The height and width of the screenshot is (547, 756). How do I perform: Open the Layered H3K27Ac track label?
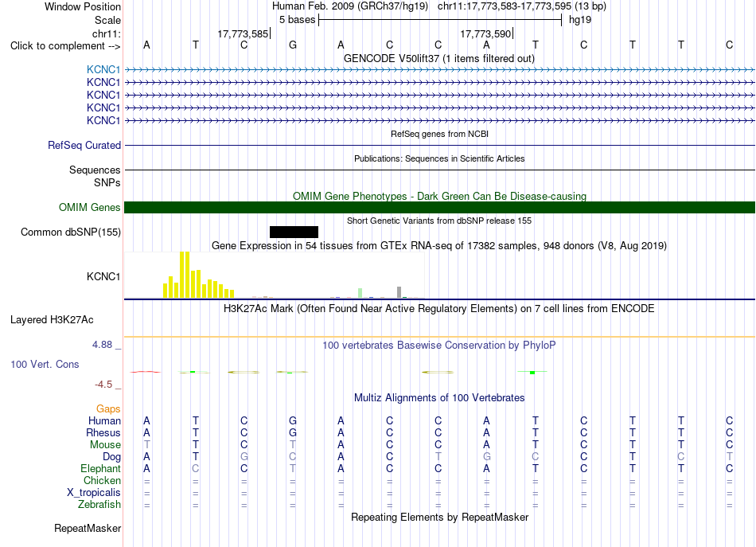pos(52,320)
